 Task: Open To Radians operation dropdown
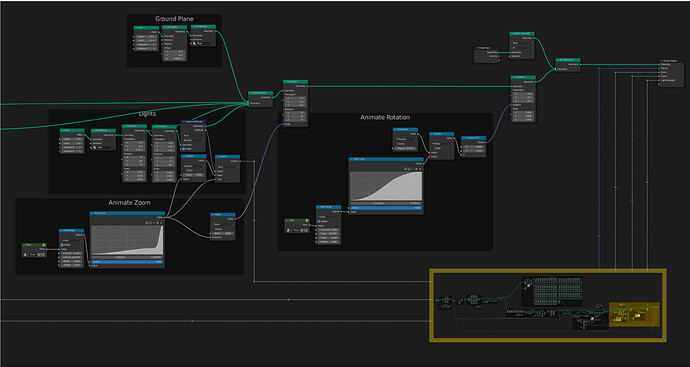[405, 139]
